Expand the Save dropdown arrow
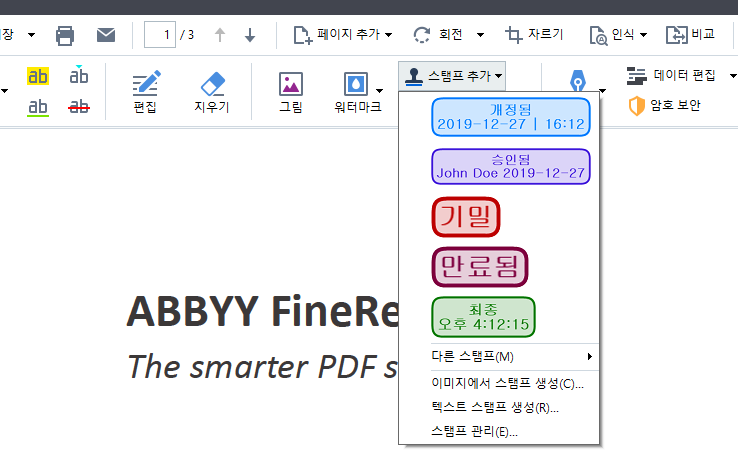Viewport: 738px width, 476px height. pyautogui.click(x=32, y=35)
